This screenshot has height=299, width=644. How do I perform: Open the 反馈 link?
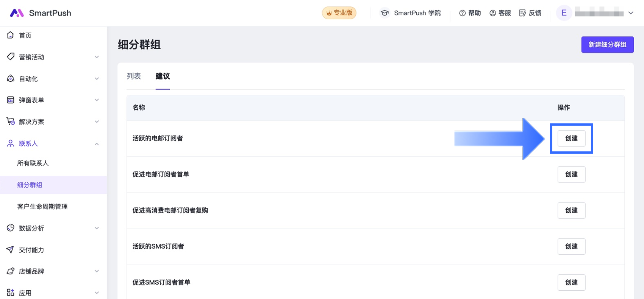(x=535, y=13)
